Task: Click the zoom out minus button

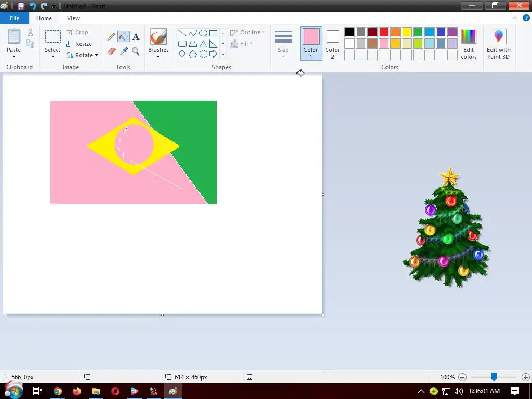Action: tap(462, 377)
